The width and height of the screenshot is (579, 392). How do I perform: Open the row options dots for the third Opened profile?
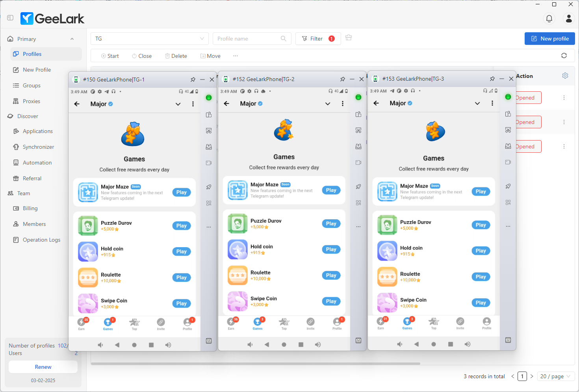point(564,146)
